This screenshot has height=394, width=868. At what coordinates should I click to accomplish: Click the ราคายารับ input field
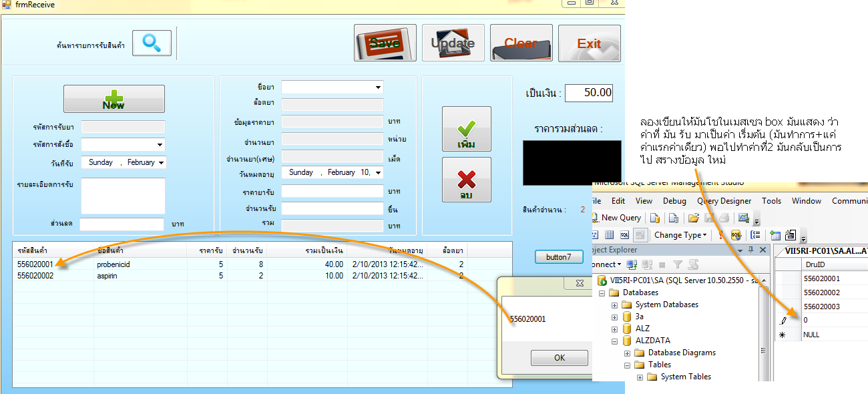tap(333, 192)
